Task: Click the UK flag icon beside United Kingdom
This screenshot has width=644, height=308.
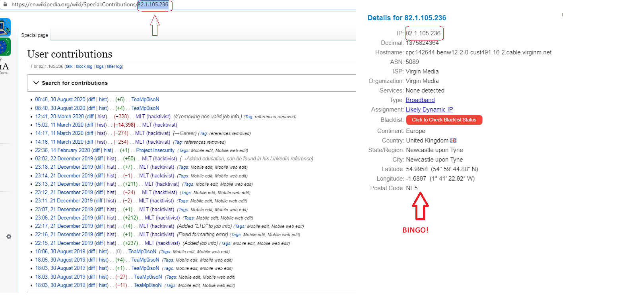Action: (x=453, y=141)
